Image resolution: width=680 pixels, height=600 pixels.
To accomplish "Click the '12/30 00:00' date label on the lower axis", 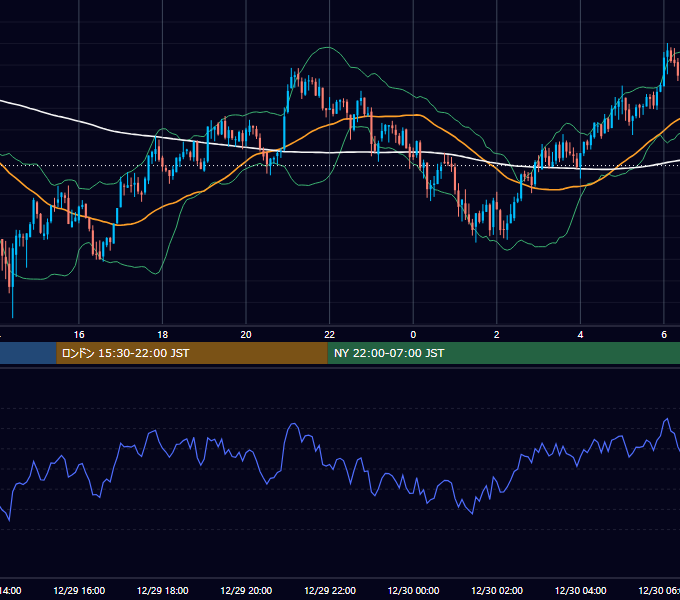I will tap(413, 590).
